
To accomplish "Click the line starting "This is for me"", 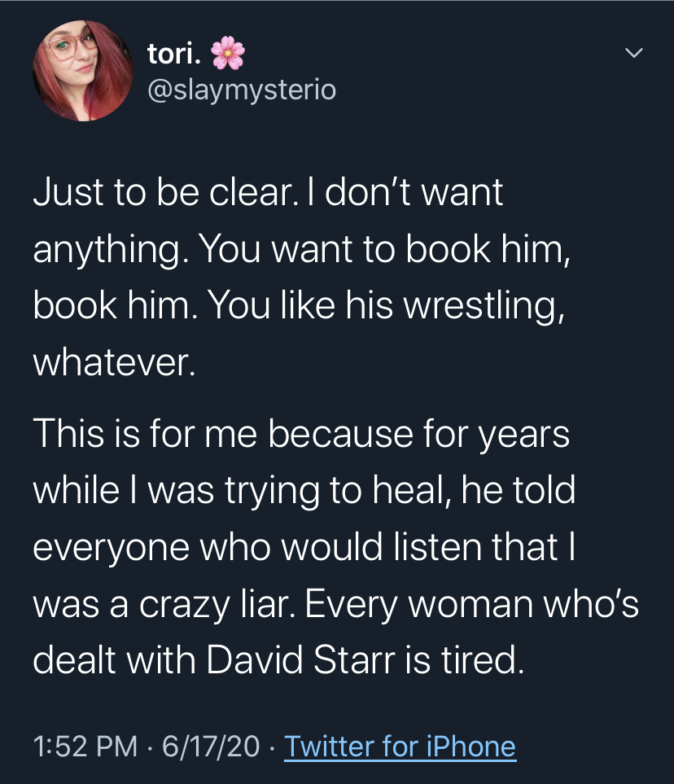I will point(301,435).
